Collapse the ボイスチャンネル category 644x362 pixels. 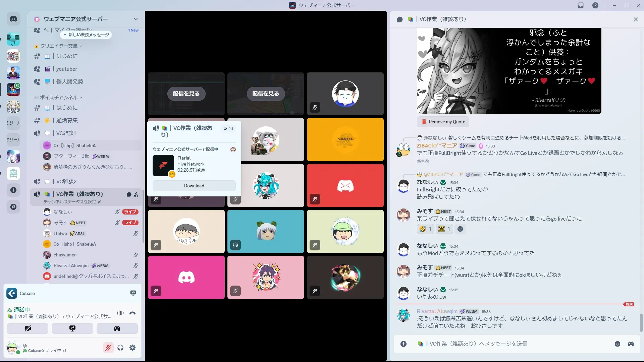(x=59, y=98)
